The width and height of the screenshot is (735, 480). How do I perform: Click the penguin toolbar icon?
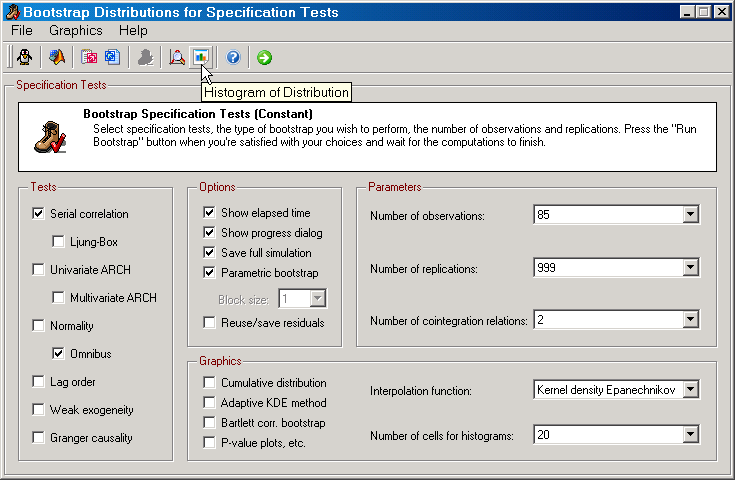pos(24,57)
